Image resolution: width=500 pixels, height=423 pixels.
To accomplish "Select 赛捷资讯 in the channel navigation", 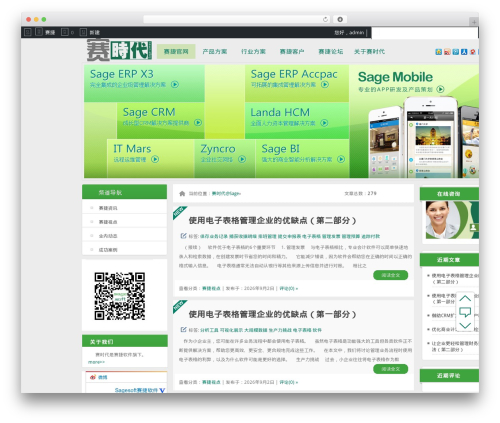I will point(108,208).
